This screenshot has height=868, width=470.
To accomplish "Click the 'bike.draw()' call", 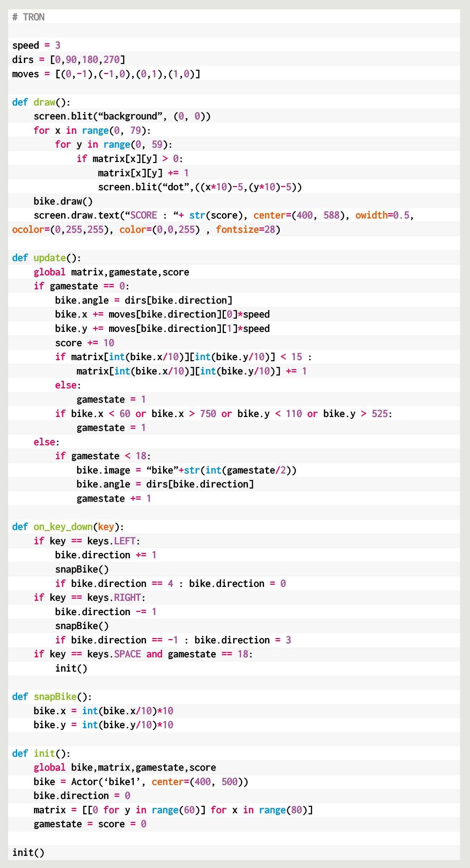I will tap(63, 201).
